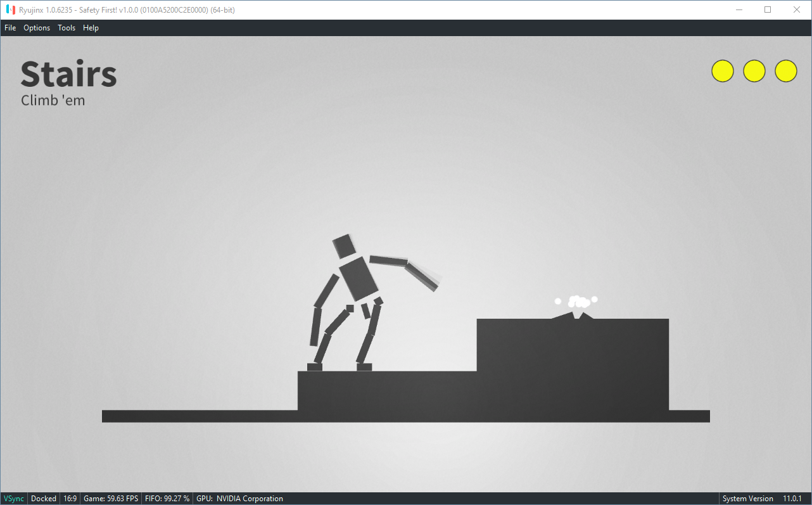Toggle the 16:9 aspect ratio setting
Image resolution: width=812 pixels, height=505 pixels.
pos(70,498)
